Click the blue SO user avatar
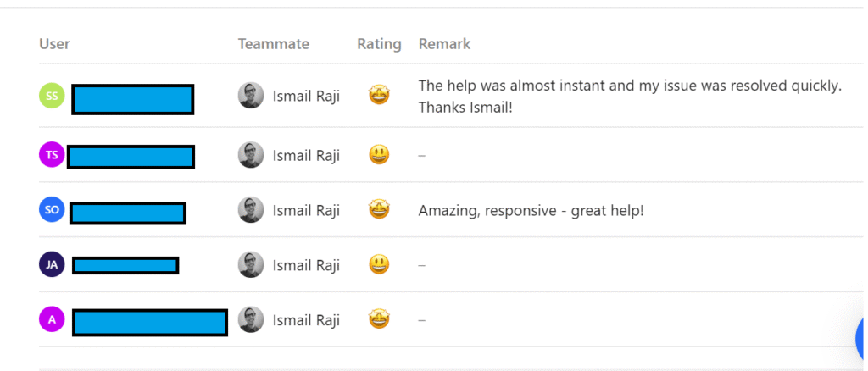The image size is (868, 371). click(x=52, y=209)
